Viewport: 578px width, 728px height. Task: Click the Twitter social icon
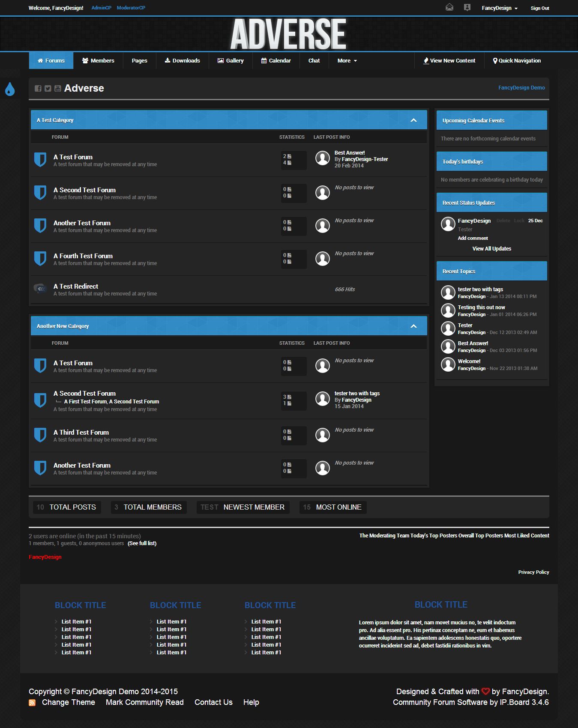click(48, 88)
